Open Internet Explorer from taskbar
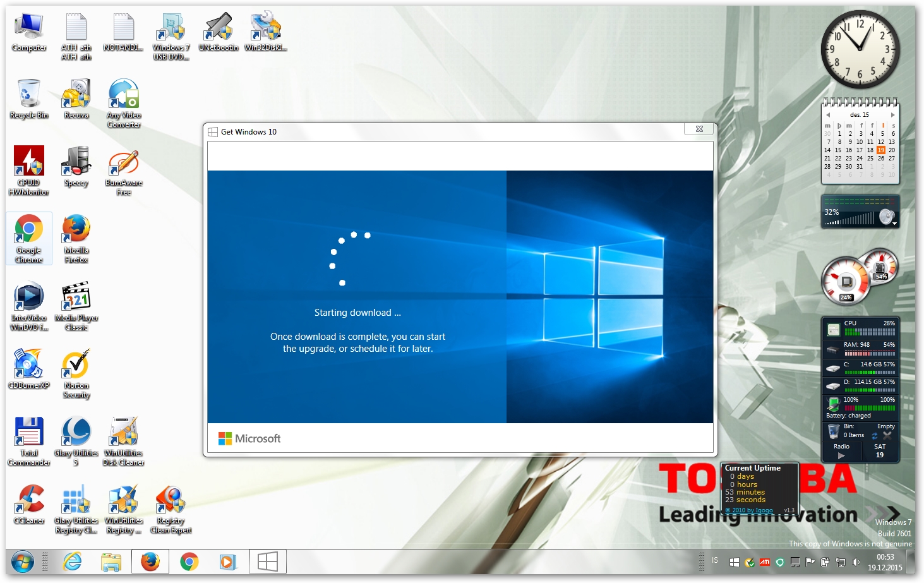 (x=73, y=562)
